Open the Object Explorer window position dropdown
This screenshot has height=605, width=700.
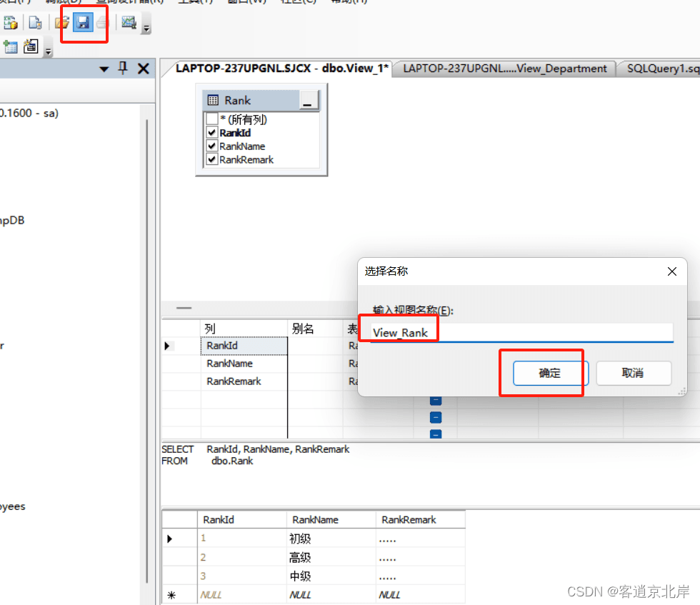(x=104, y=69)
